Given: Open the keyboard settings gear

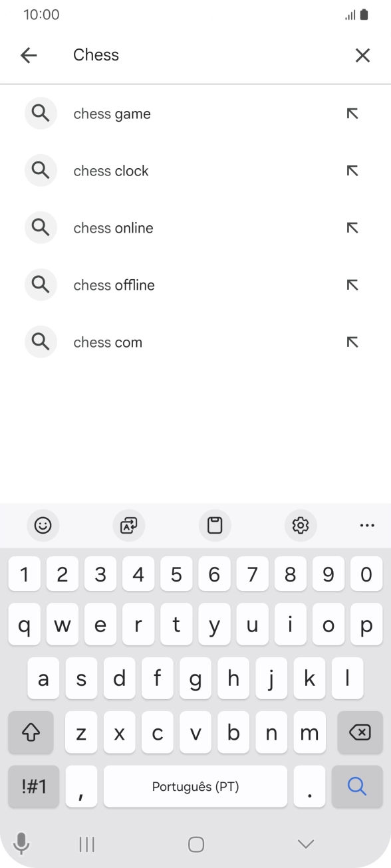Looking at the screenshot, I should click(x=301, y=525).
